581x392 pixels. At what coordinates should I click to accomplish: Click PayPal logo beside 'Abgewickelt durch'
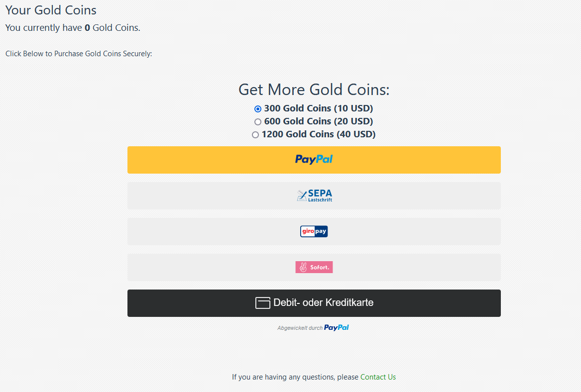337,327
